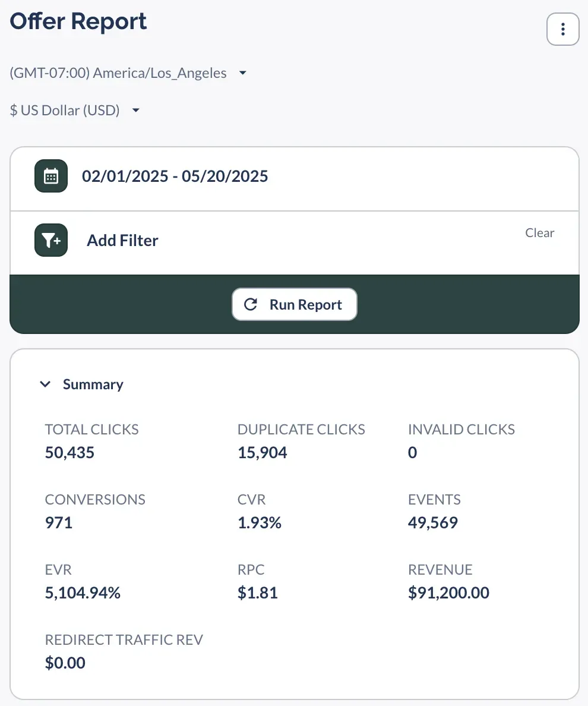The image size is (588, 706).
Task: Open the timezone dropdown arrow
Action: (242, 73)
